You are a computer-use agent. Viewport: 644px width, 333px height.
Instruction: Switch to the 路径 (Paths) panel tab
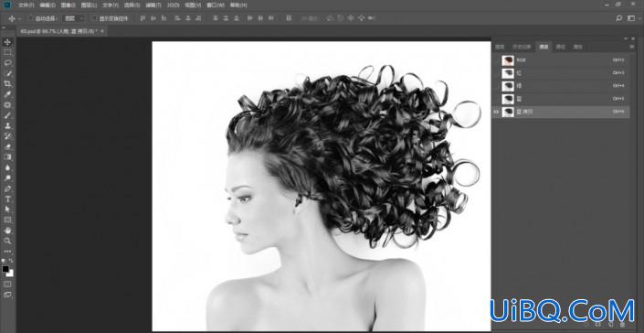pyautogui.click(x=560, y=47)
